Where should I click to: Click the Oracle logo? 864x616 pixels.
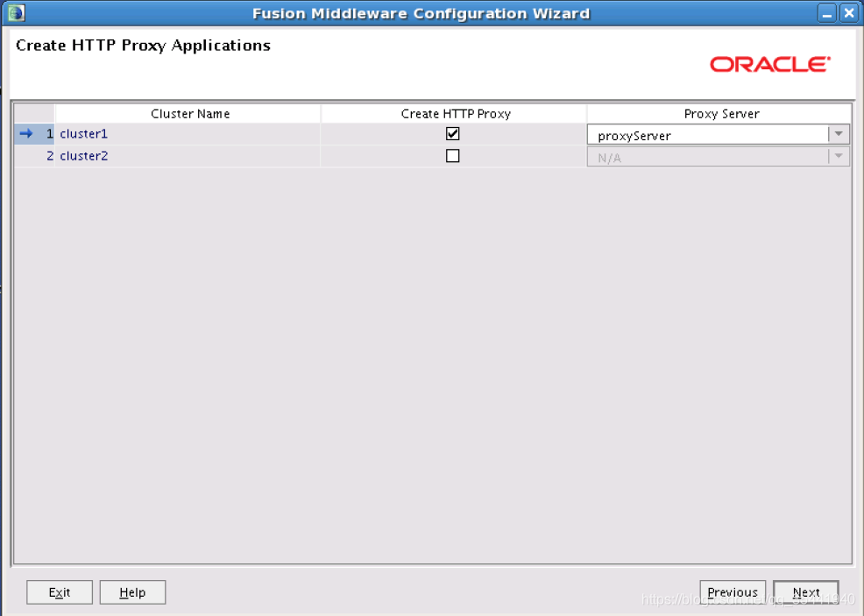tap(769, 64)
